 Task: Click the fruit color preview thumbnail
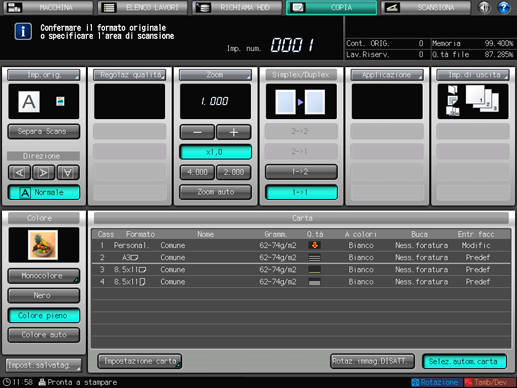point(43,245)
